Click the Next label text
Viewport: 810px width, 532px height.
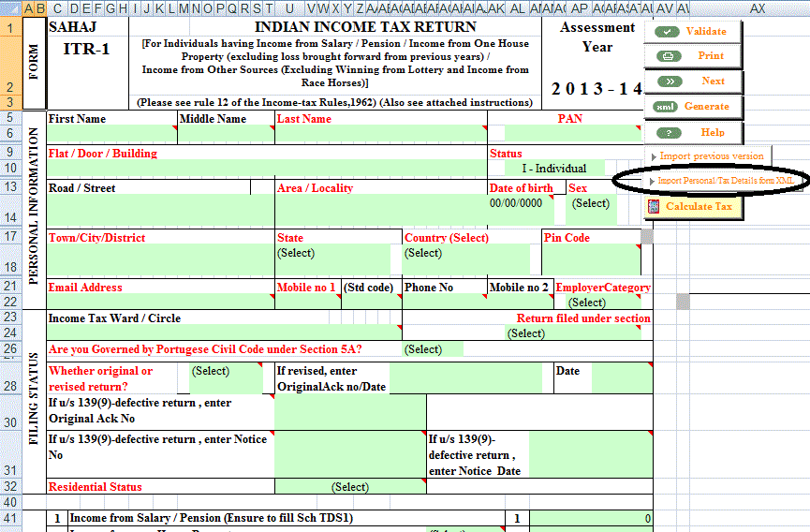714,81
